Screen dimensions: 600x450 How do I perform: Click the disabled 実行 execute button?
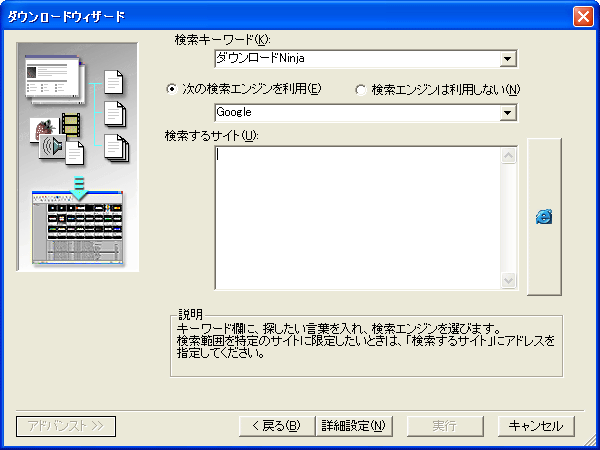click(445, 426)
